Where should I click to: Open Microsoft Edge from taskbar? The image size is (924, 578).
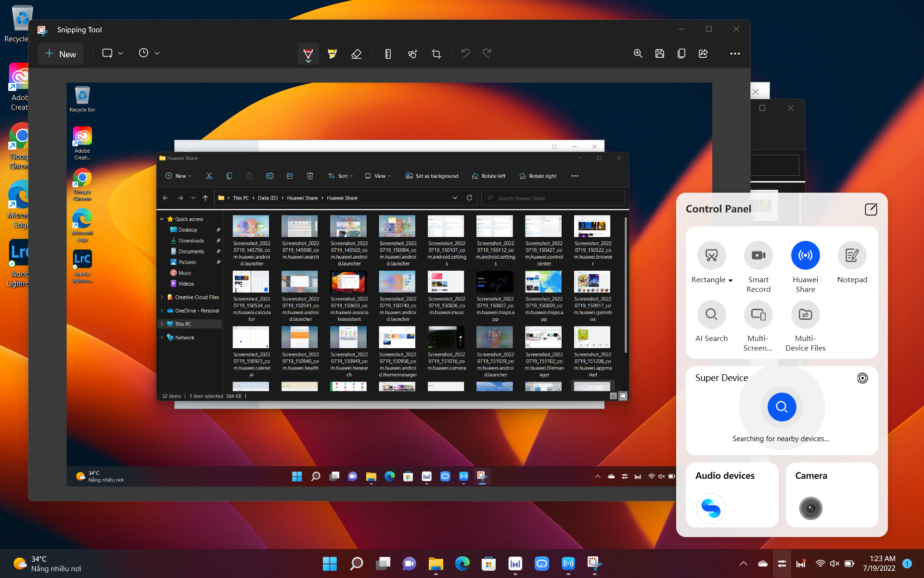462,564
